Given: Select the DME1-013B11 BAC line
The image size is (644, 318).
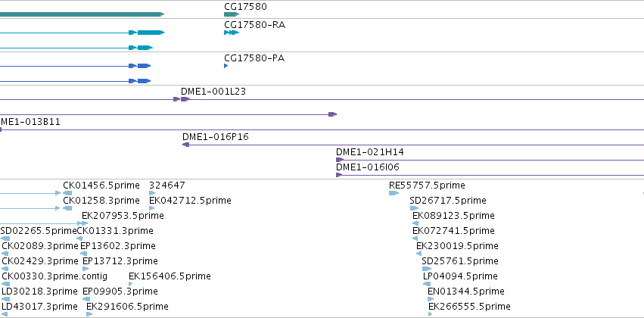Looking at the screenshot, I should pos(322,129).
